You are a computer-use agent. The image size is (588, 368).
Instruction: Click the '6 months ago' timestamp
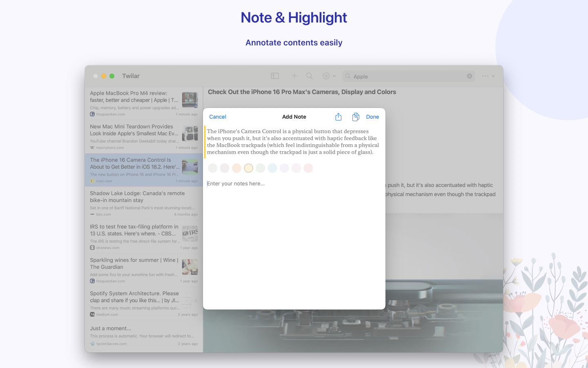tap(186, 214)
